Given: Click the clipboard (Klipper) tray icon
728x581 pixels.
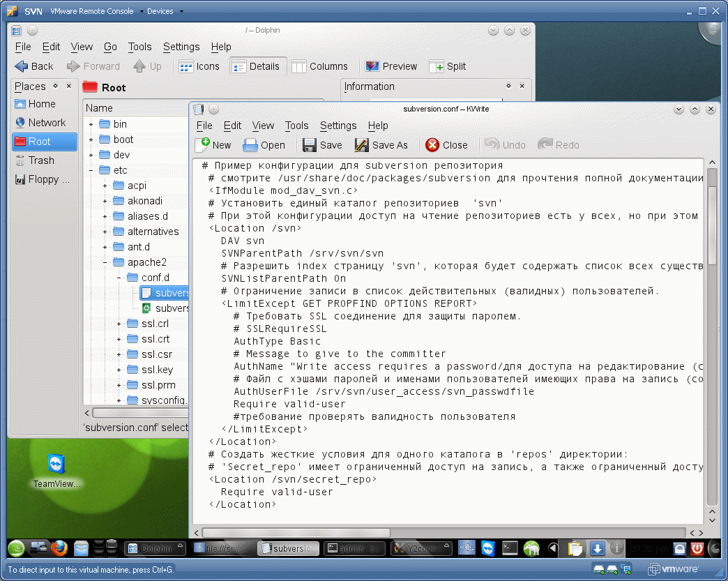Looking at the screenshot, I should tap(575, 549).
